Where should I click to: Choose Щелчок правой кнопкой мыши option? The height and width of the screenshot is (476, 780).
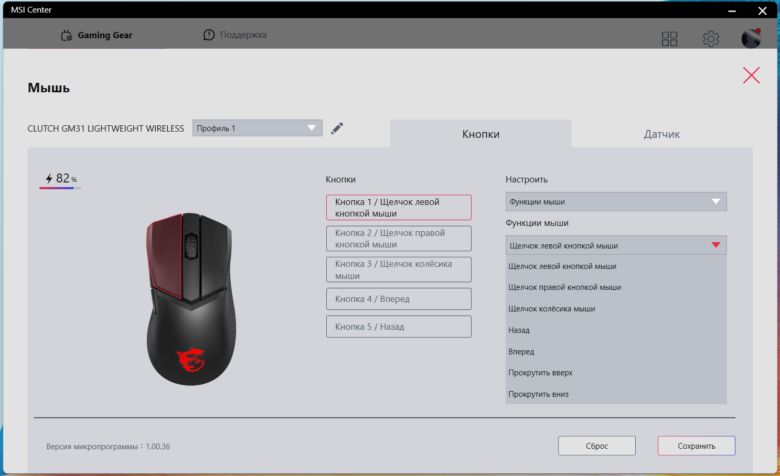pyautogui.click(x=616, y=287)
